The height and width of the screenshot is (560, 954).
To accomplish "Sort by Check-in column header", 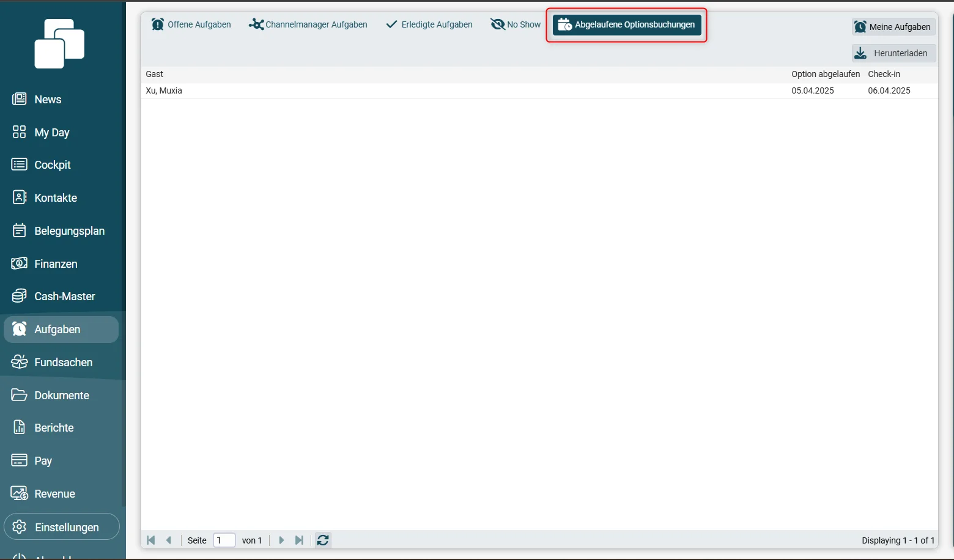I will (x=884, y=74).
